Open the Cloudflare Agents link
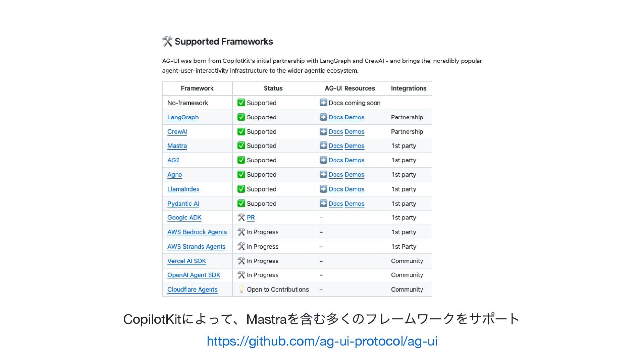 point(193,289)
